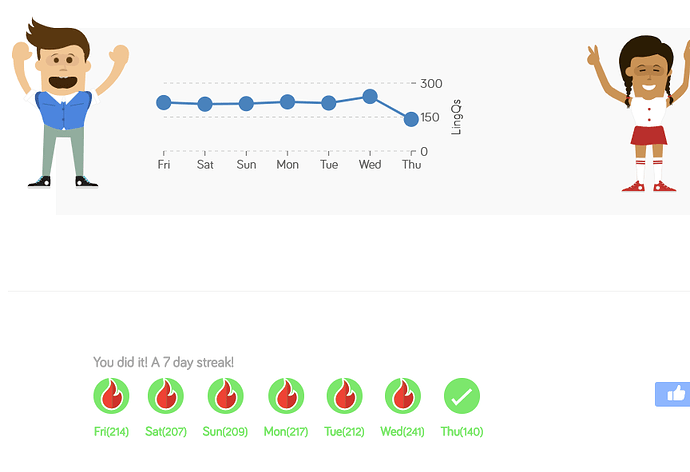Image resolution: width=690 pixels, height=472 pixels.
Task: Click the Thu(140) label
Action: (462, 432)
